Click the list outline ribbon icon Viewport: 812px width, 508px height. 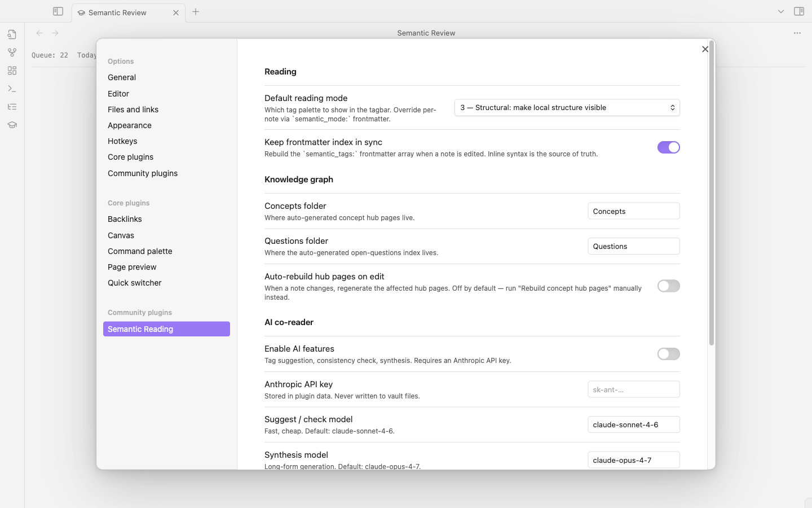click(x=12, y=107)
